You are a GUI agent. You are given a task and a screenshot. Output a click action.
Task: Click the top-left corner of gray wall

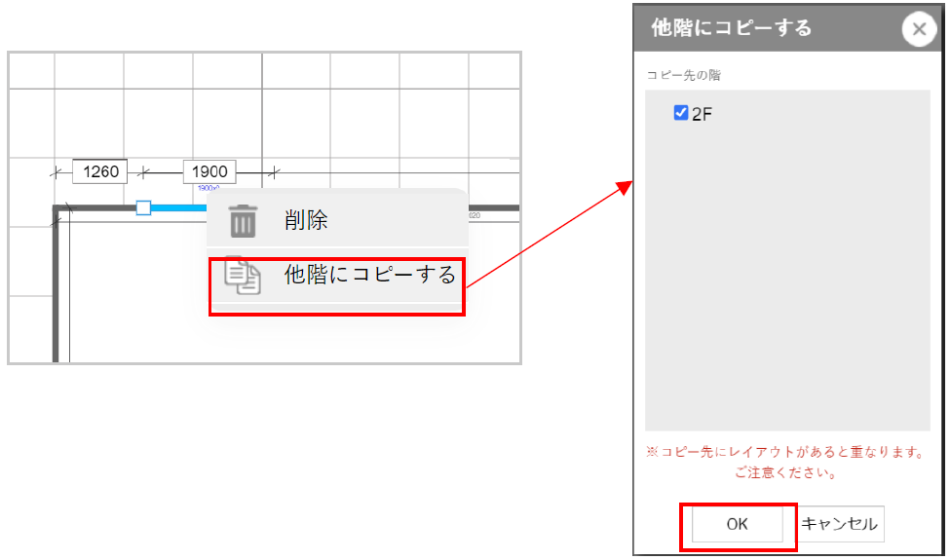coord(57,207)
